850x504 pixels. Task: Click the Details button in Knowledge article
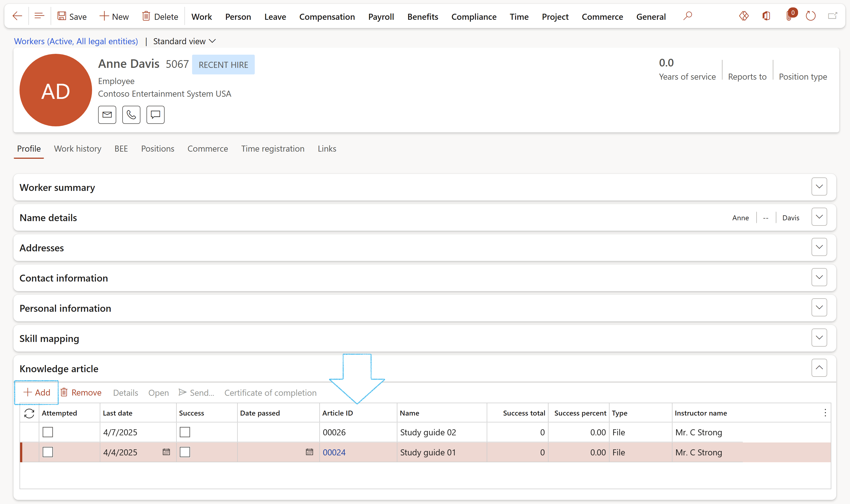click(x=125, y=392)
